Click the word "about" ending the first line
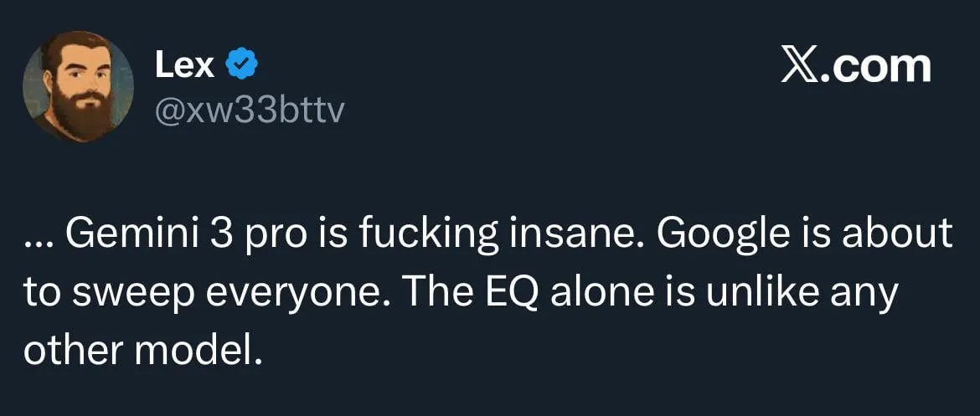980x416 pixels. (x=903, y=236)
